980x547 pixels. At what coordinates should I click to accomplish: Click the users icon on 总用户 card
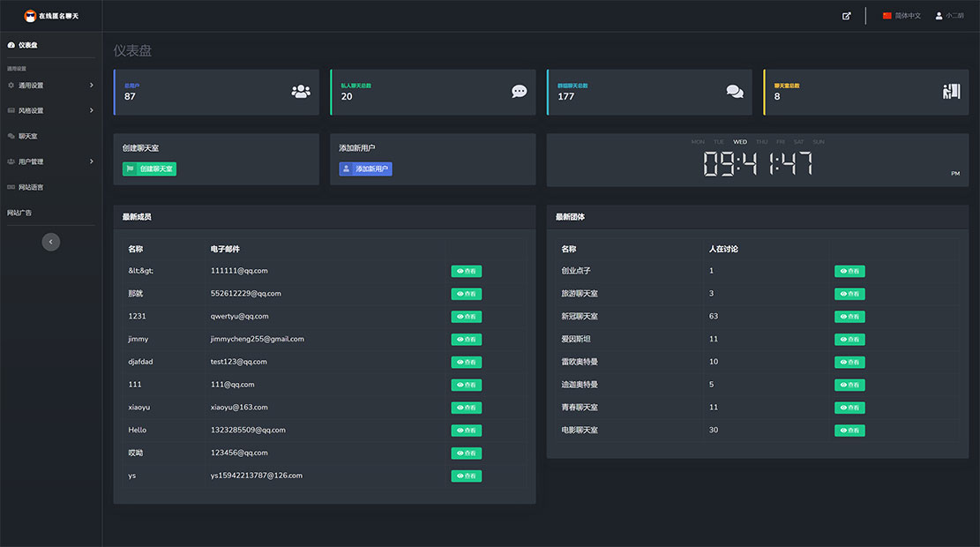(x=301, y=92)
